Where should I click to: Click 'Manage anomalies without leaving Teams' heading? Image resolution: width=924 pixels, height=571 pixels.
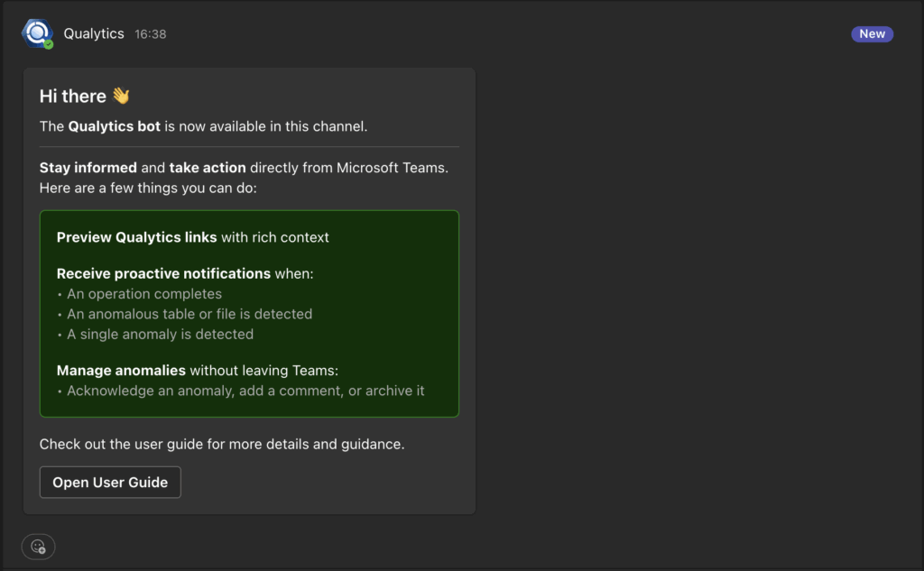(x=198, y=370)
